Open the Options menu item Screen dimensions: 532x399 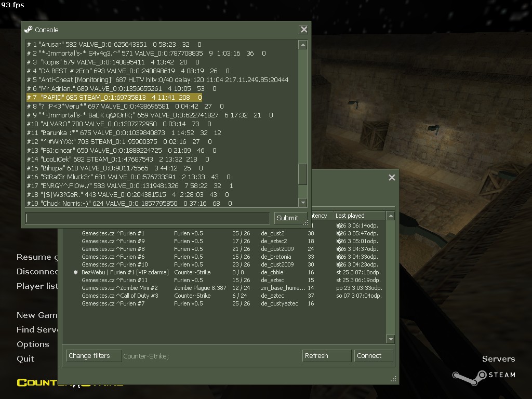(x=33, y=344)
